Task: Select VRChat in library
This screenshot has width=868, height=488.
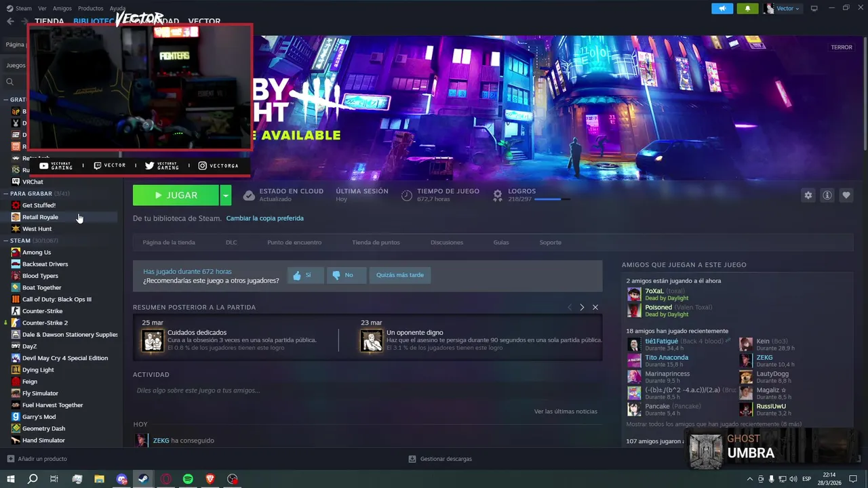Action: point(33,182)
